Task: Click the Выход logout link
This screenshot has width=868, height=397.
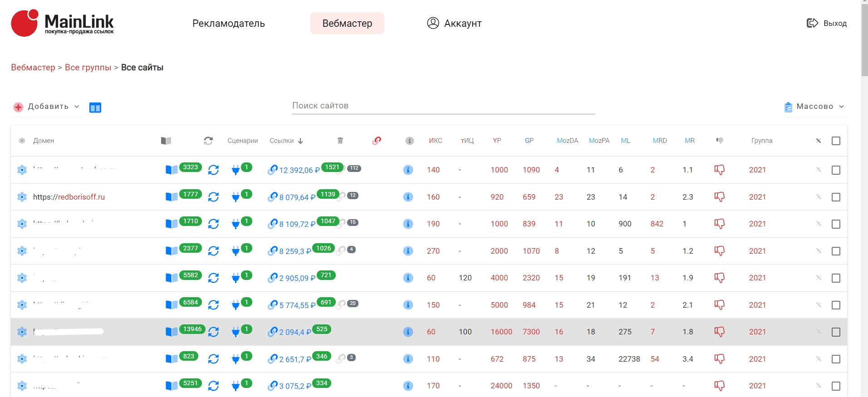Action: 827,23
